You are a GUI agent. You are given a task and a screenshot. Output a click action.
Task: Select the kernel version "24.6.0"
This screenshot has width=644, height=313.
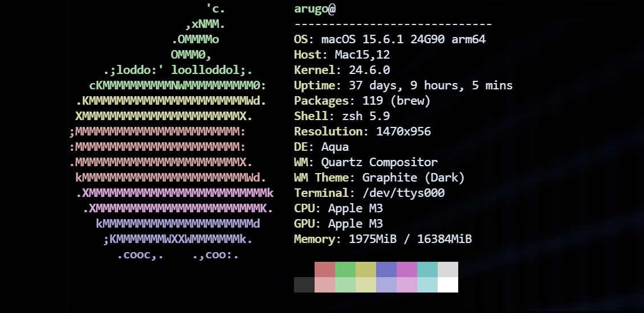click(369, 70)
